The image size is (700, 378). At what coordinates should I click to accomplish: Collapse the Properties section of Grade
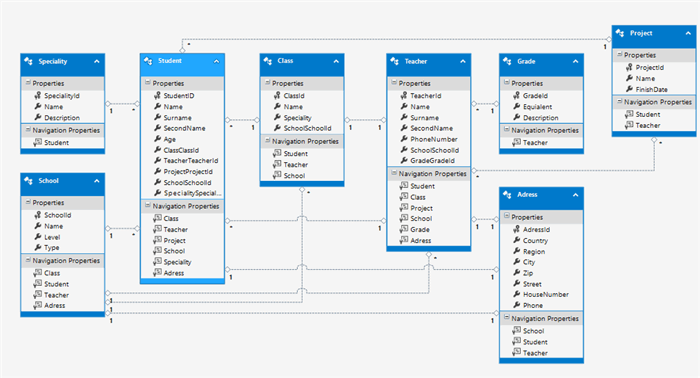coord(507,82)
